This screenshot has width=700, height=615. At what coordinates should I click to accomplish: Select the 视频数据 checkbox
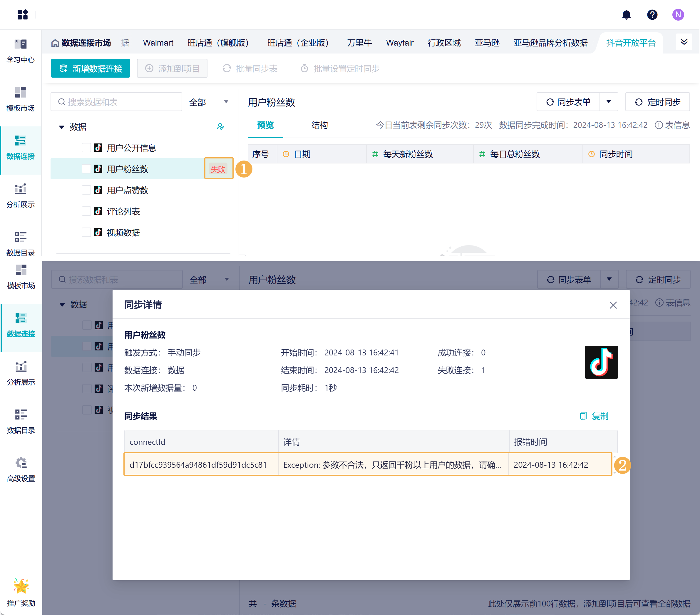[86, 232]
